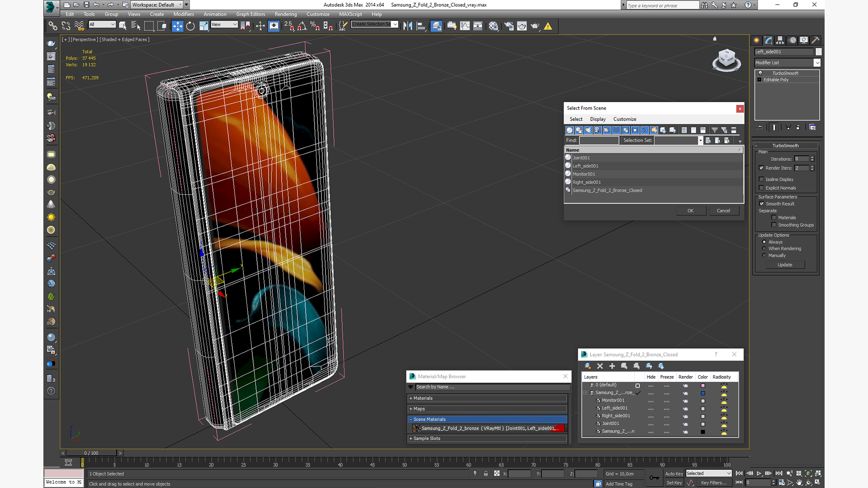Open the Utilities hammer panel tab
Image resolution: width=868 pixels, height=488 pixels.
(x=816, y=40)
